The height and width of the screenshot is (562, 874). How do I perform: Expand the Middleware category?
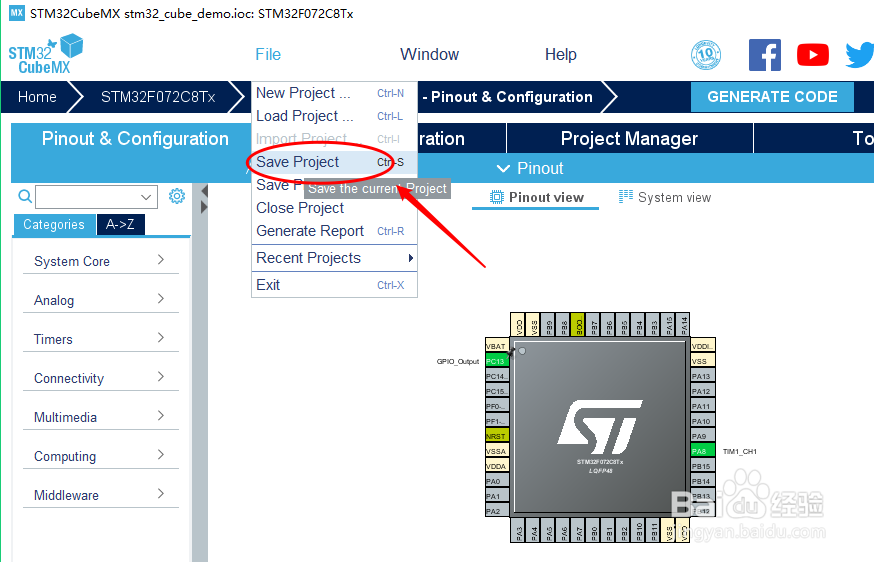(x=100, y=495)
